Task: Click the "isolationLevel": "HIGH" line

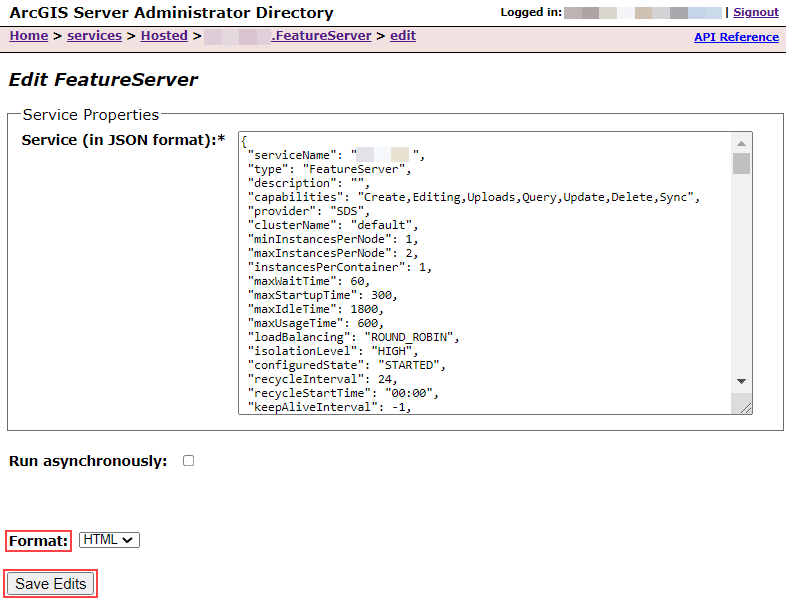Action: click(x=333, y=351)
